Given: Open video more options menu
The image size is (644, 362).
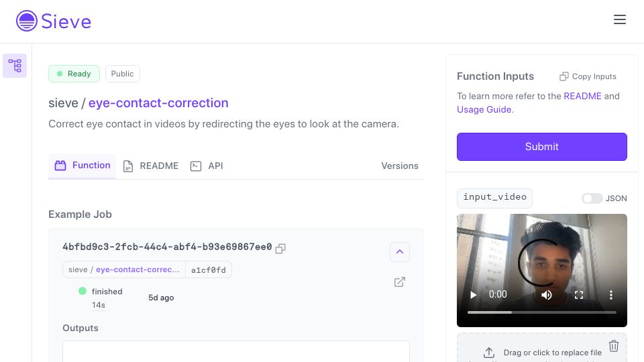Looking at the screenshot, I should click(x=610, y=295).
